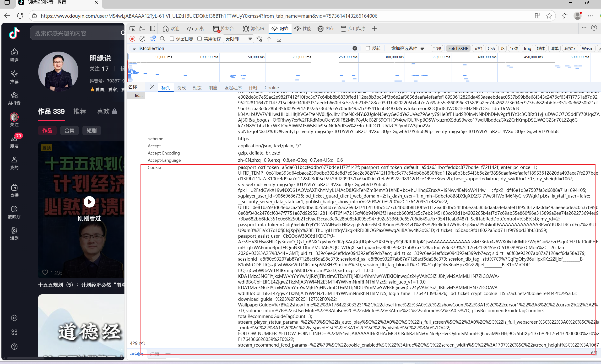601x364 pixels.
Task: Open the locked 喜欢 tab
Action: [107, 111]
